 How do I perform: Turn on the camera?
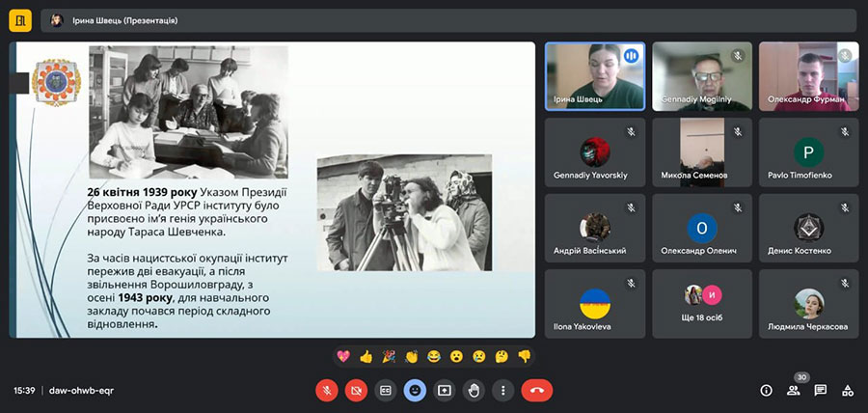tap(356, 390)
